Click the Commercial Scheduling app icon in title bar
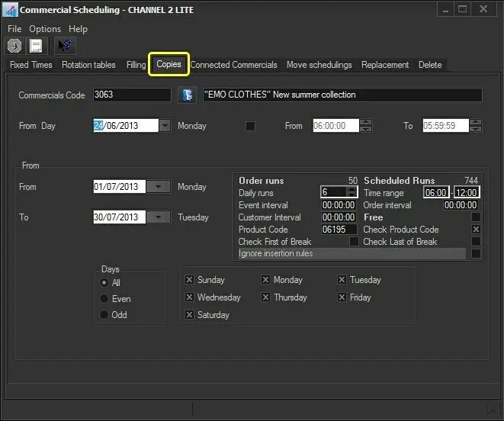The height and width of the screenshot is (421, 504). (10, 10)
